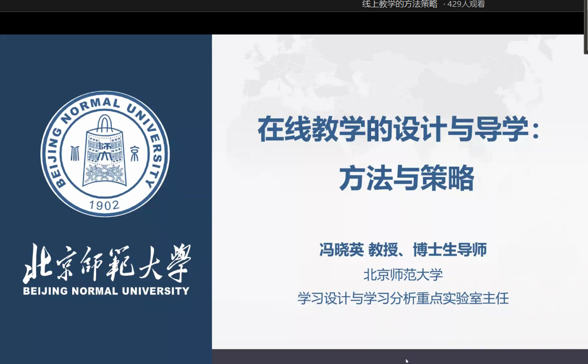Click the 429人观看 viewer count
Viewport: 588px width, 364px height.
(x=466, y=5)
